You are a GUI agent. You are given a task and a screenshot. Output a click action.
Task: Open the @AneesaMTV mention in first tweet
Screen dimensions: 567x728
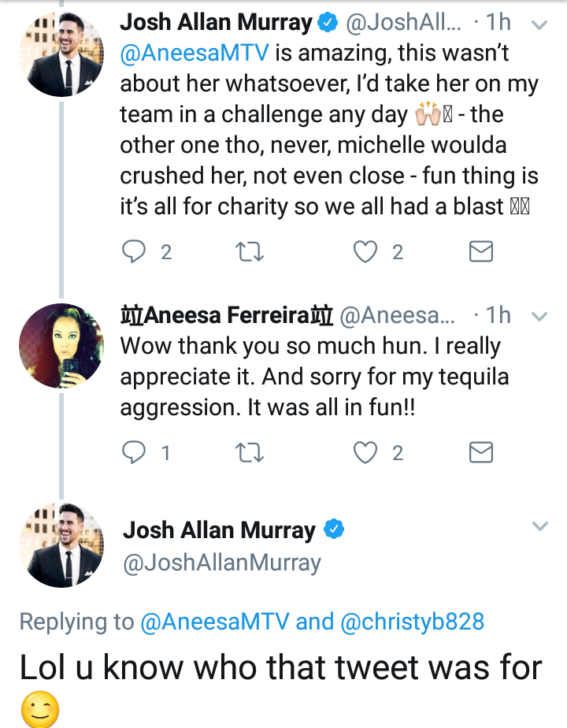(195, 53)
